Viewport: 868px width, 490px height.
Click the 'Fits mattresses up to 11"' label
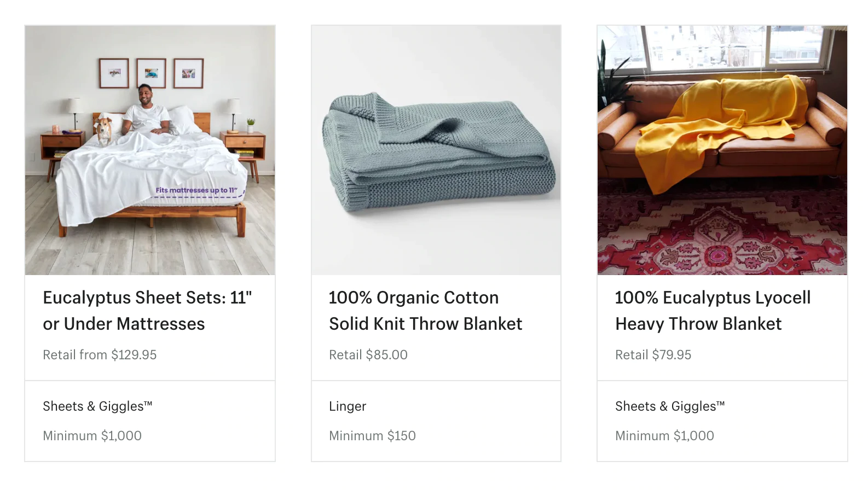(x=196, y=190)
